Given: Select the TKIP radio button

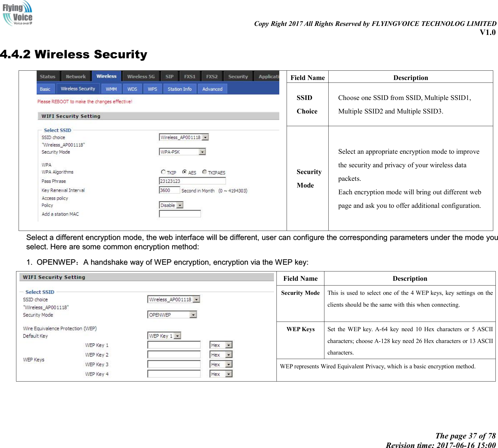Looking at the screenshot, I should click(x=163, y=172).
